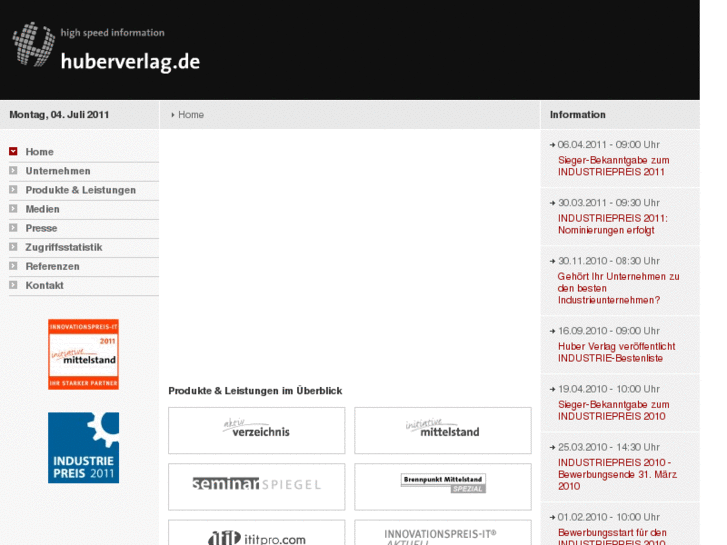The height and width of the screenshot is (545, 727).
Task: Open the initiative mittelstand product tile
Action: pos(443,430)
